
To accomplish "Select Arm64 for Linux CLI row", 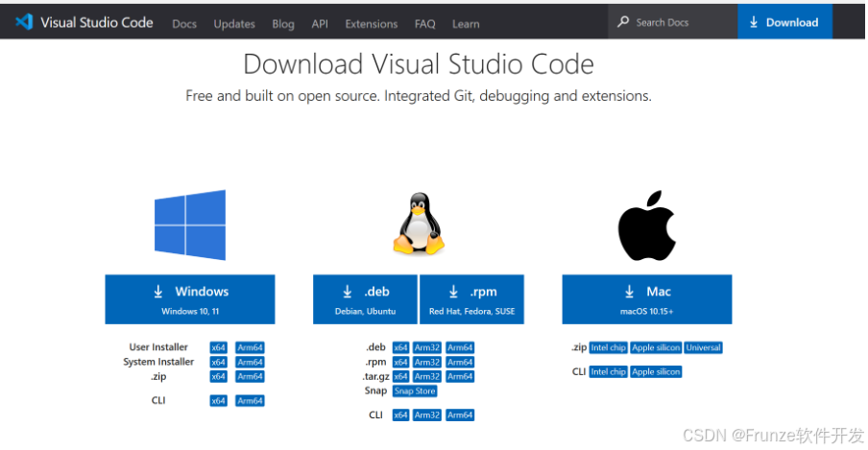I will (x=460, y=415).
